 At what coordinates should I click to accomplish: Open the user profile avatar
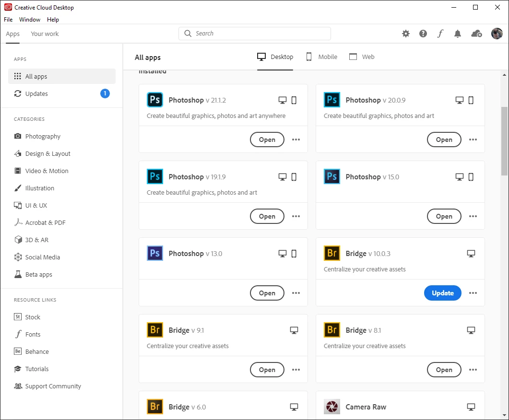[x=497, y=34]
